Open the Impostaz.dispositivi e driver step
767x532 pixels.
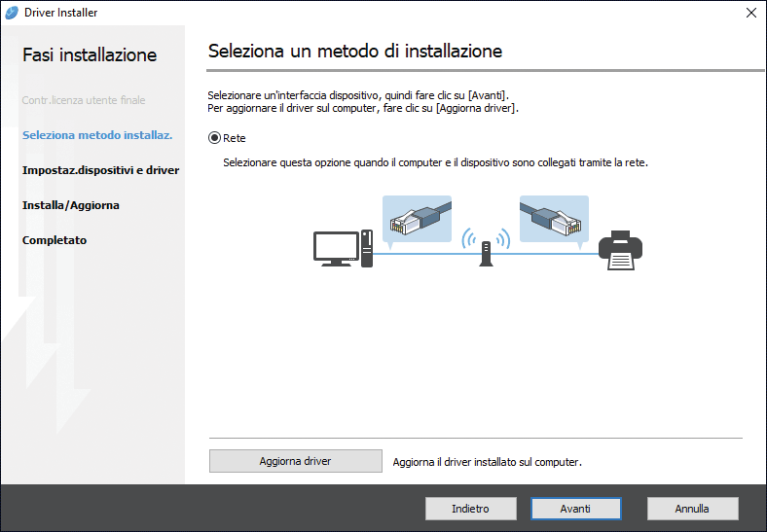[100, 170]
